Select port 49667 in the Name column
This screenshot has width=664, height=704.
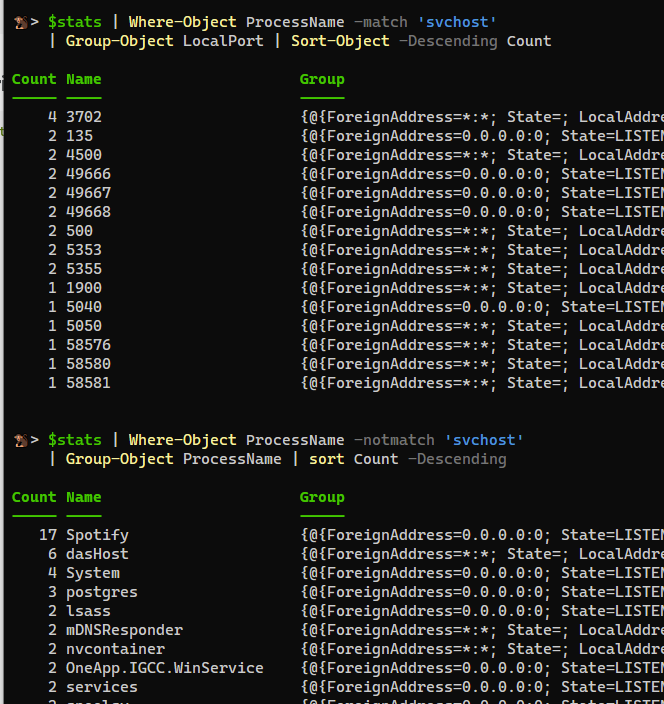pyautogui.click(x=88, y=193)
